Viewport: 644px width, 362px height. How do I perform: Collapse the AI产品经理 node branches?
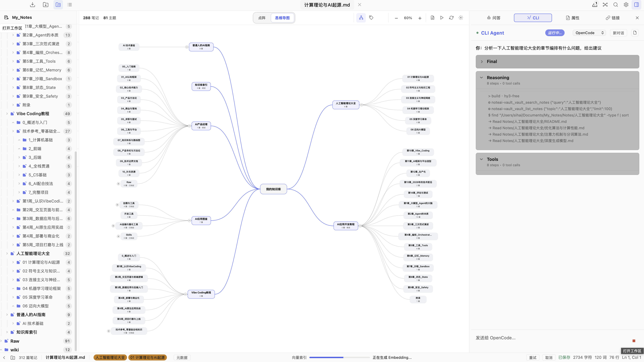[189, 126]
